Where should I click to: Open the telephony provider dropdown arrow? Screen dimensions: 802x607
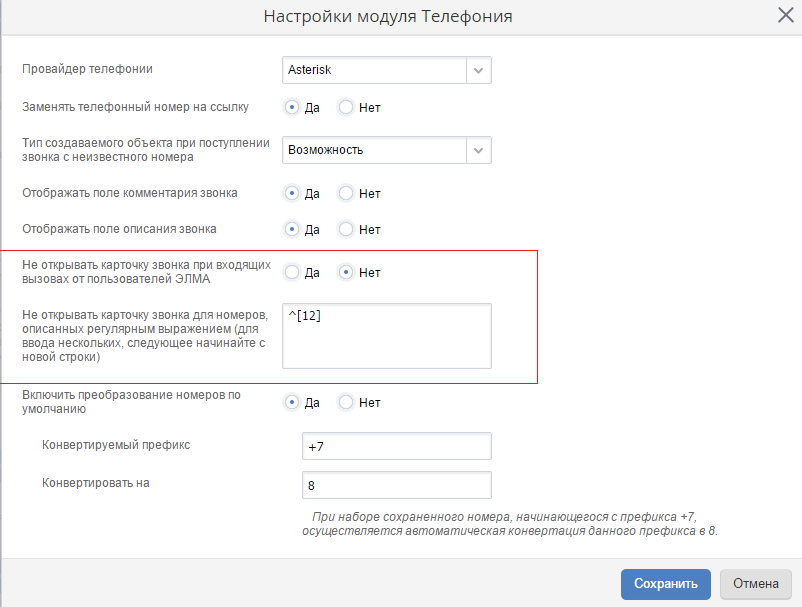[479, 70]
